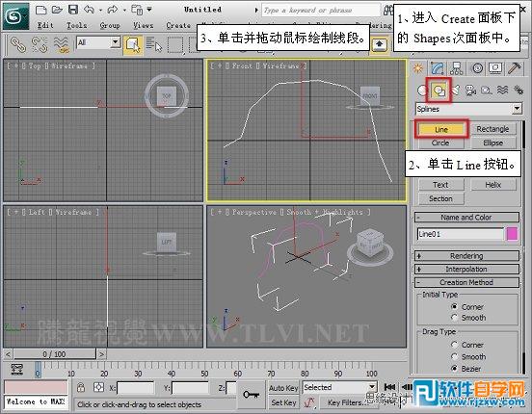Choose the Rectangular Selection Region icon

tap(175, 44)
